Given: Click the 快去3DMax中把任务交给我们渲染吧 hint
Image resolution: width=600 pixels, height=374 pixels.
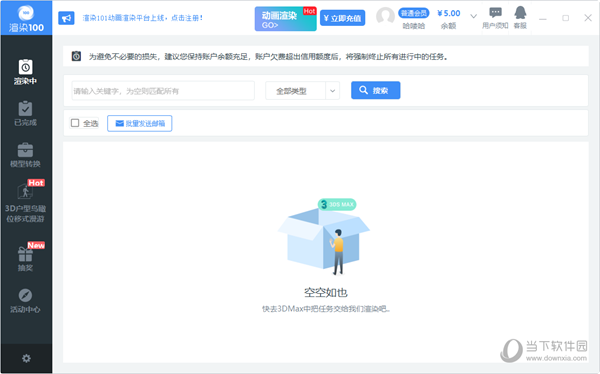Looking at the screenshot, I should pyautogui.click(x=326, y=309).
